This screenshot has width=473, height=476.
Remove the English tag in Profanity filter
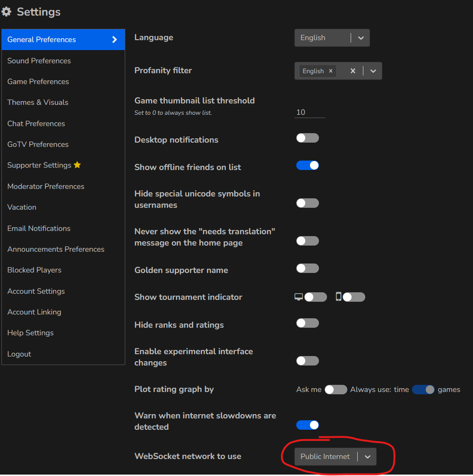[x=331, y=71]
